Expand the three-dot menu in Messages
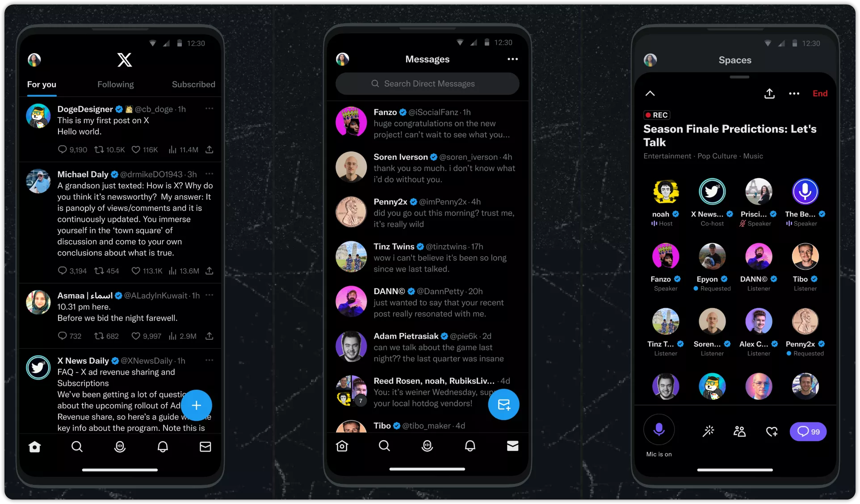Screen dimensions: 860x504 512,59
